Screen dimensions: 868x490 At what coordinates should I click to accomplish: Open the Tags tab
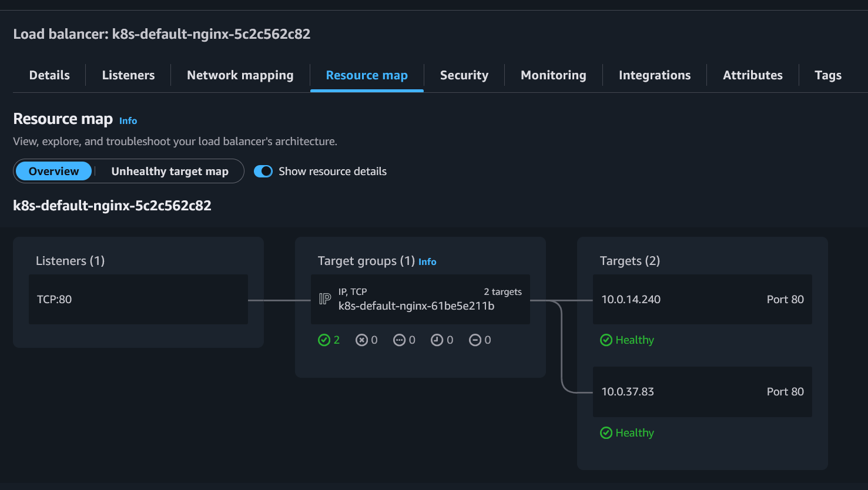(x=828, y=75)
